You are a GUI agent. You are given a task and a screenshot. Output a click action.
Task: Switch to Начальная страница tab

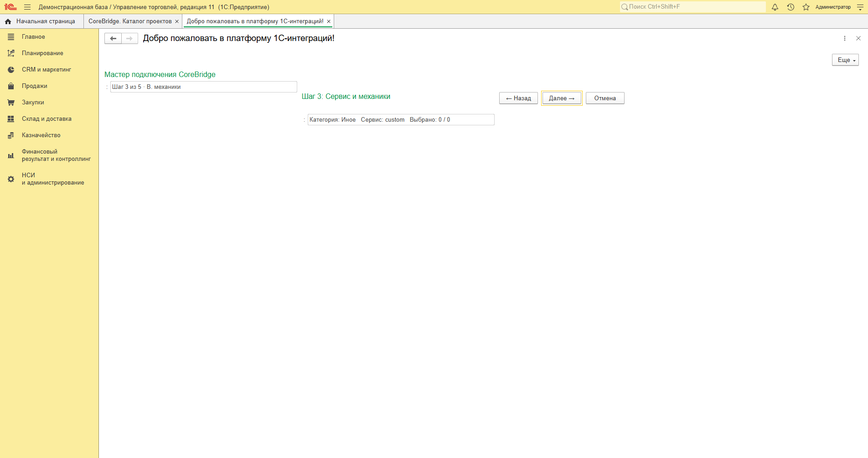pos(42,21)
